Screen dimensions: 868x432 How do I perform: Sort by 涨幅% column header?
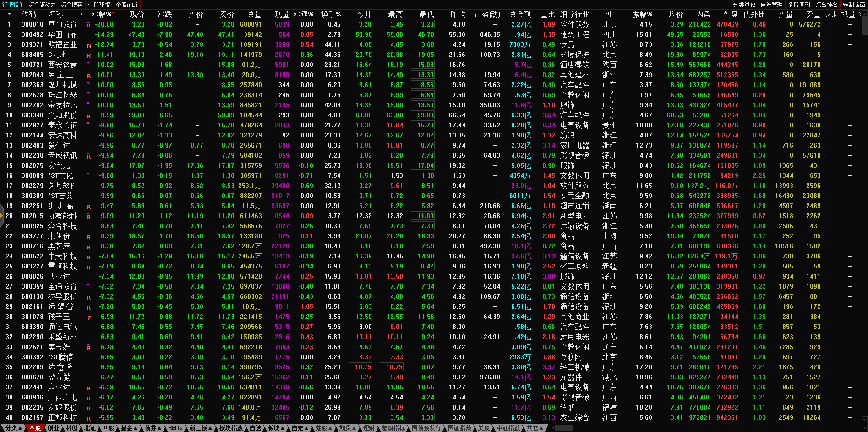pos(101,14)
